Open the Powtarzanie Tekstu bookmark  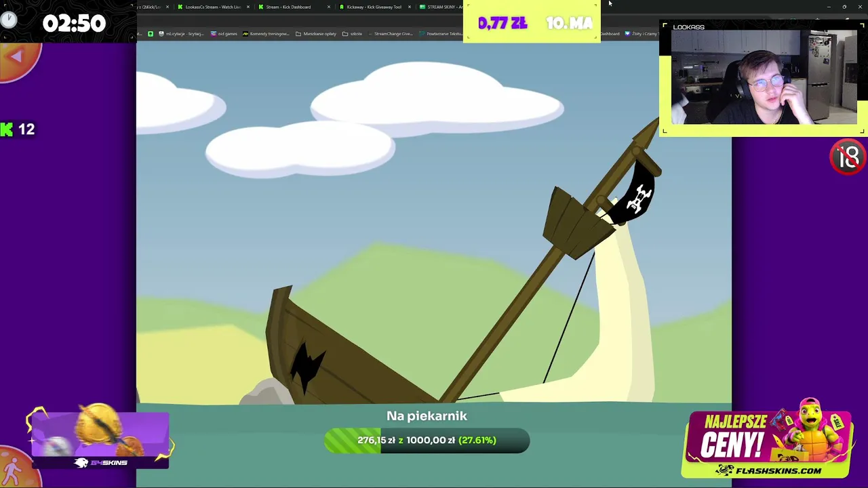tap(441, 33)
